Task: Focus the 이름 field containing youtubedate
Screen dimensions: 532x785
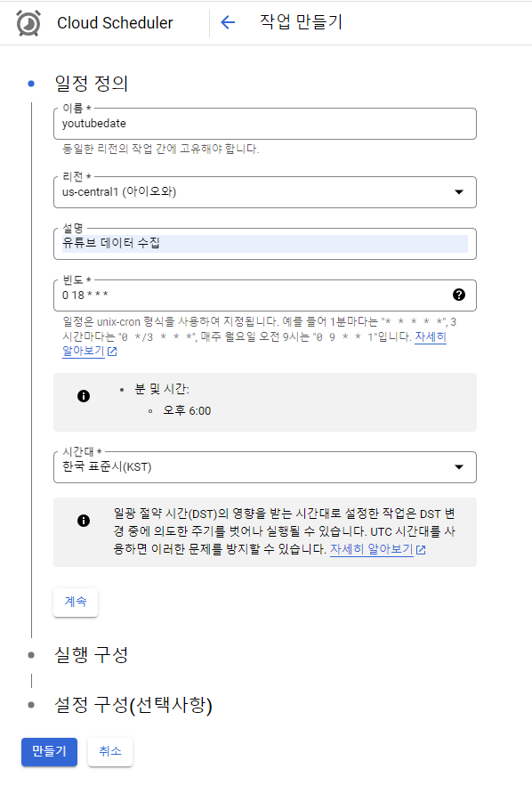Action: pos(265,124)
